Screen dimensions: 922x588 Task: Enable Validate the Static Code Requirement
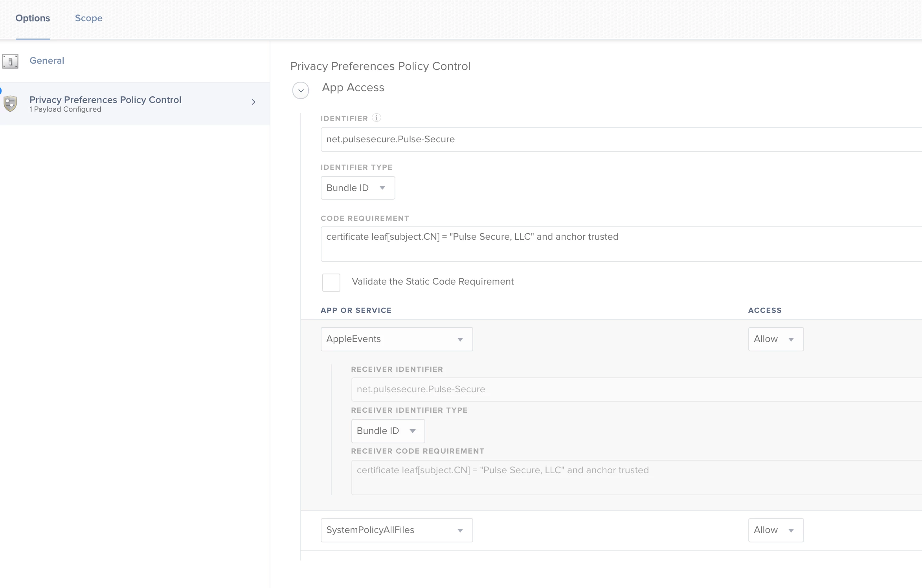coord(331,282)
